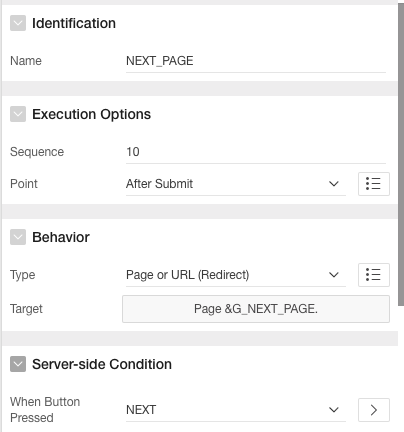Open the Point dropdown showing After Submit
This screenshot has height=432, width=404.
236,184
